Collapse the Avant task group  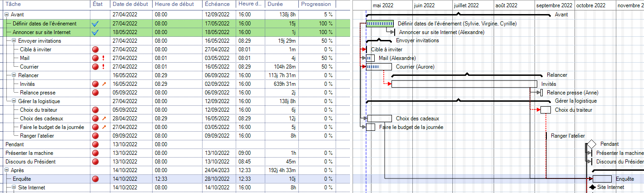coord(7,15)
